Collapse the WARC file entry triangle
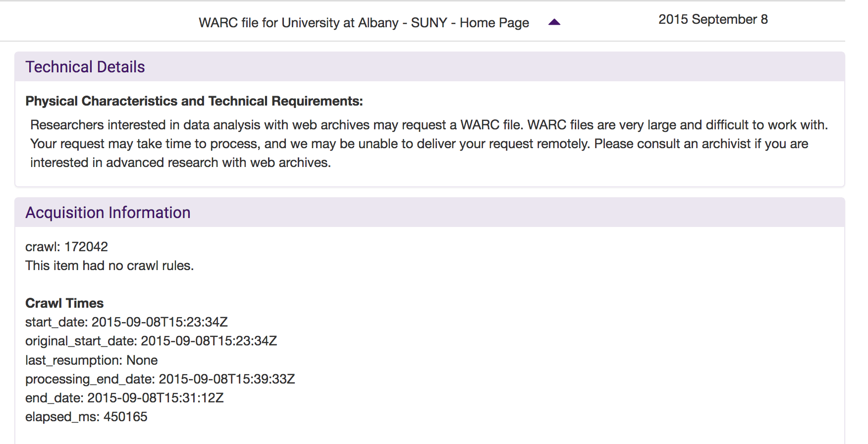This screenshot has width=868, height=444. coord(554,22)
